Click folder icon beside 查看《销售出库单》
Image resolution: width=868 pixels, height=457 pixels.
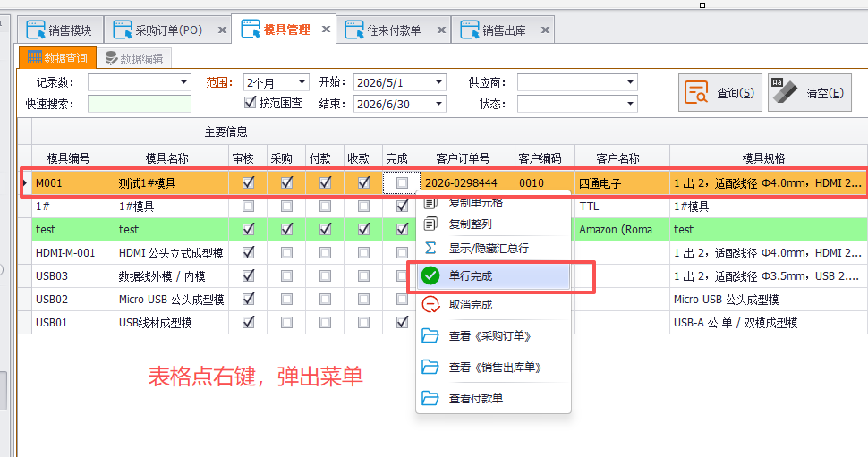coord(430,367)
